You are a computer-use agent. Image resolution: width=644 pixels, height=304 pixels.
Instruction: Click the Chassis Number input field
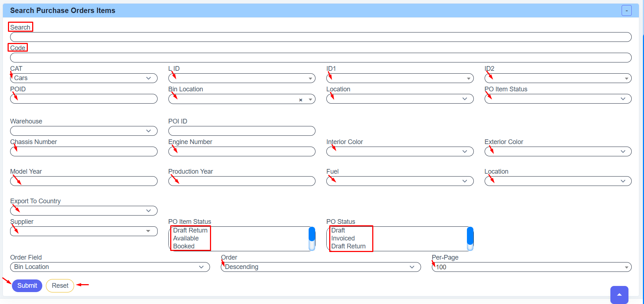(84, 151)
